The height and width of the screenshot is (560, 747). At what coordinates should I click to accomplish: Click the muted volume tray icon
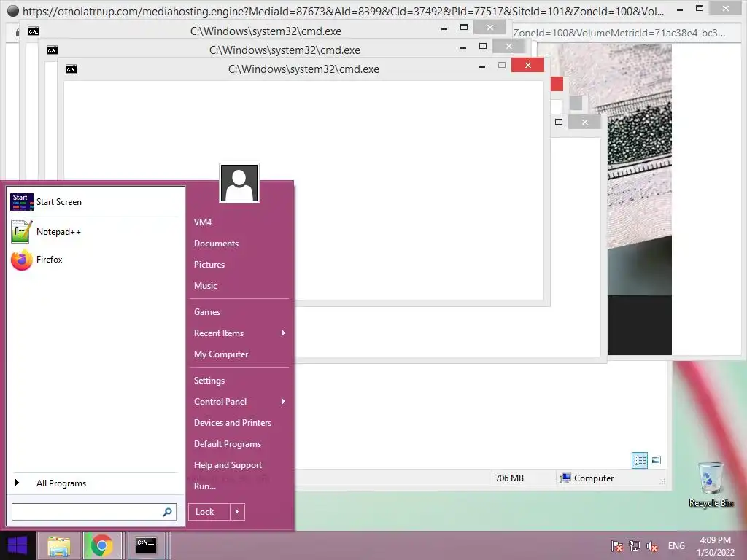coord(651,546)
